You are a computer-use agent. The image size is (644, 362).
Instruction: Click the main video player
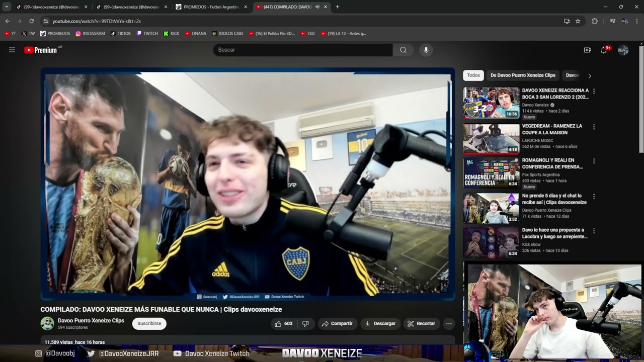(x=248, y=184)
